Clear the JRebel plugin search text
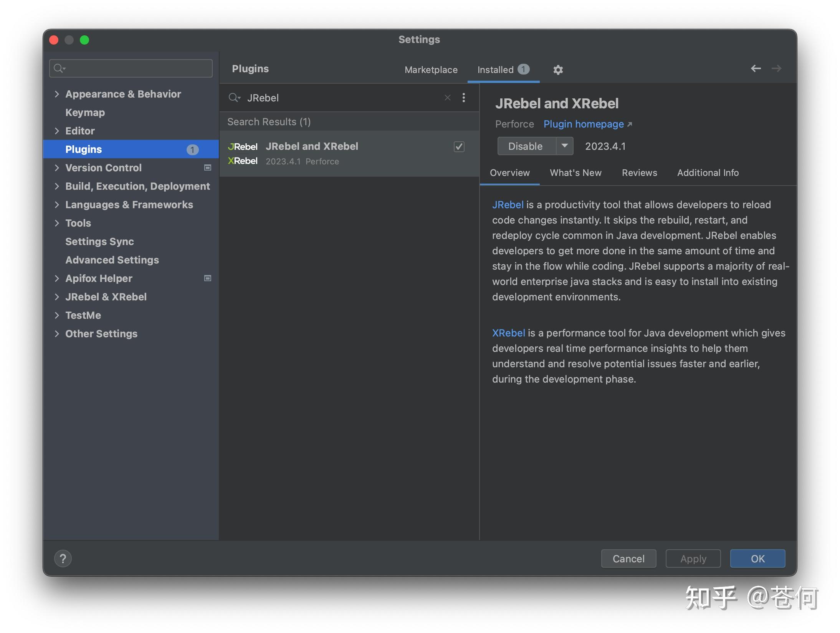The image size is (840, 633). tap(447, 98)
